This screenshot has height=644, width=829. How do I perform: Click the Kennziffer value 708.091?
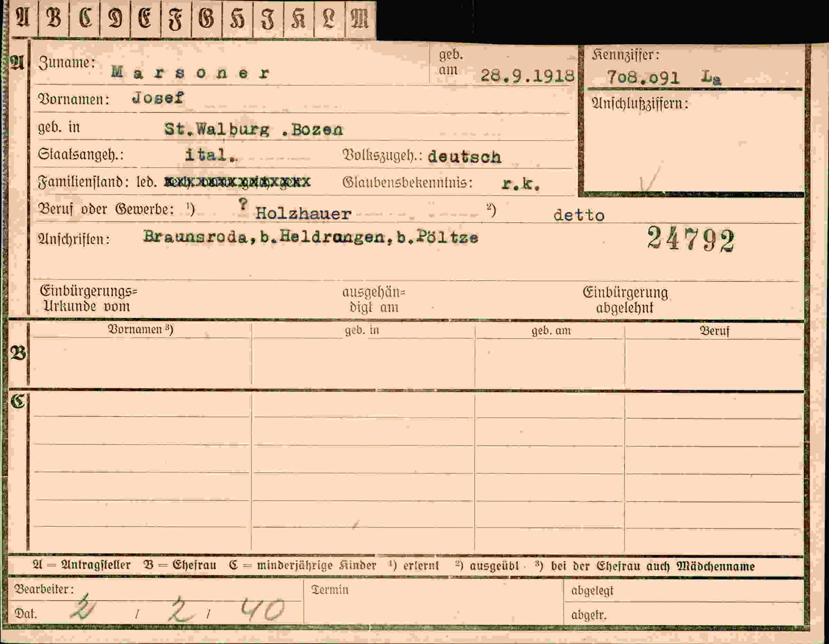click(x=643, y=78)
